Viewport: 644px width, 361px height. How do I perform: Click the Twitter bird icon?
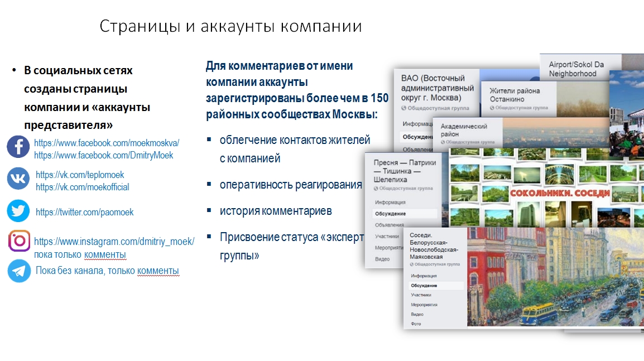[18, 211]
